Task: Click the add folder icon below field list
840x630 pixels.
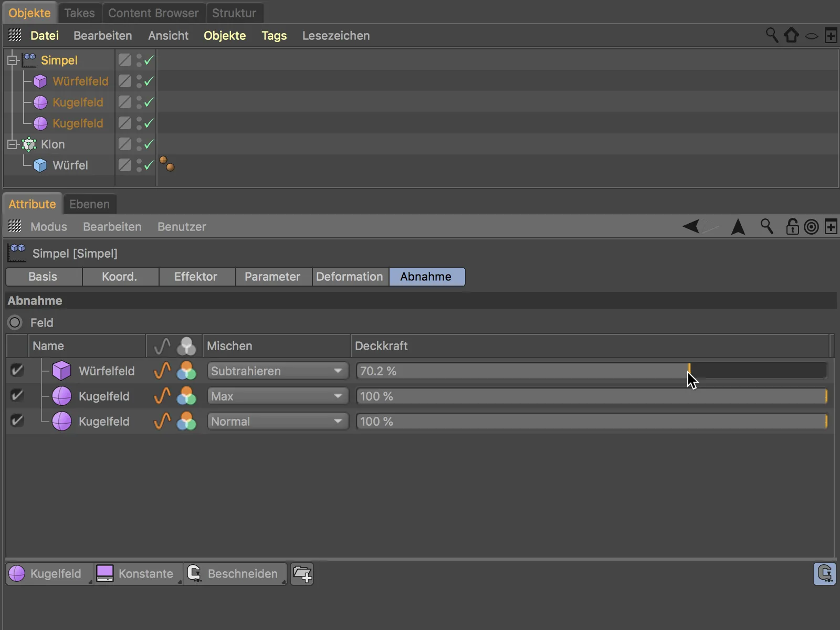Action: tap(302, 574)
